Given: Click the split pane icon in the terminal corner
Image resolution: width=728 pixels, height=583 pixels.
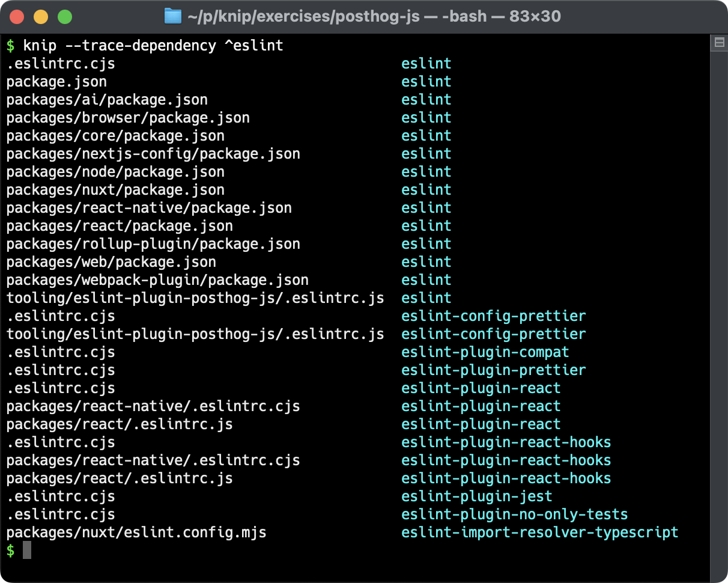Looking at the screenshot, I should click(718, 42).
